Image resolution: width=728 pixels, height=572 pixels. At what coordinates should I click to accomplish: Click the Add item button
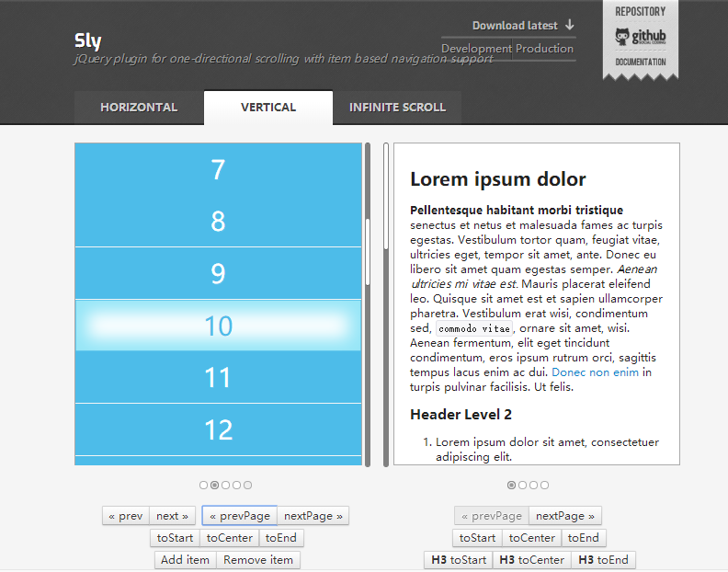(186, 559)
